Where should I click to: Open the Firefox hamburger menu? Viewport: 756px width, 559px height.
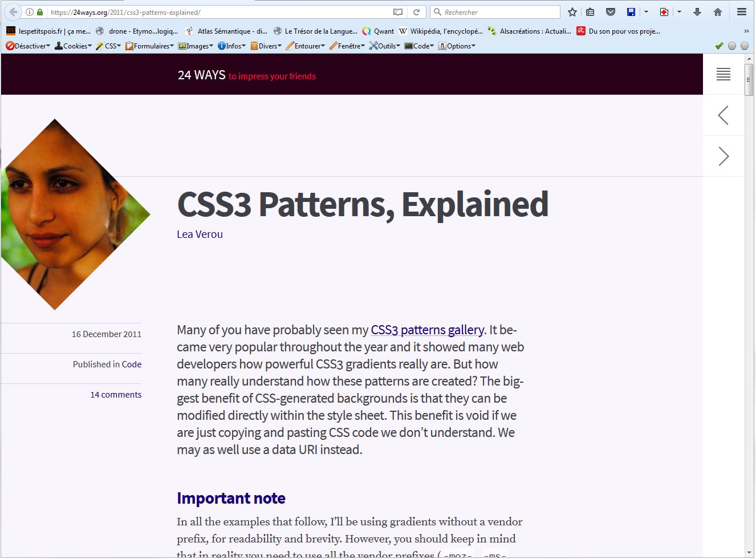point(741,11)
